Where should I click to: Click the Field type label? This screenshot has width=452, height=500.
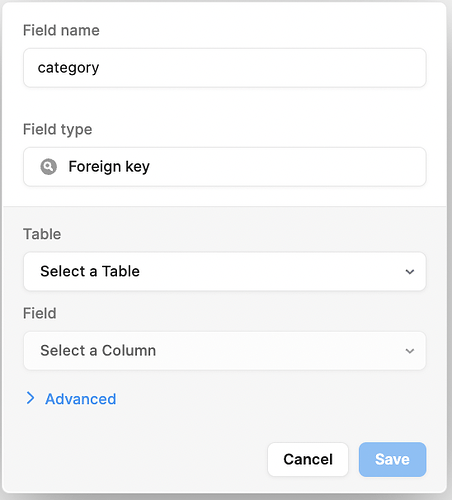coord(58,129)
